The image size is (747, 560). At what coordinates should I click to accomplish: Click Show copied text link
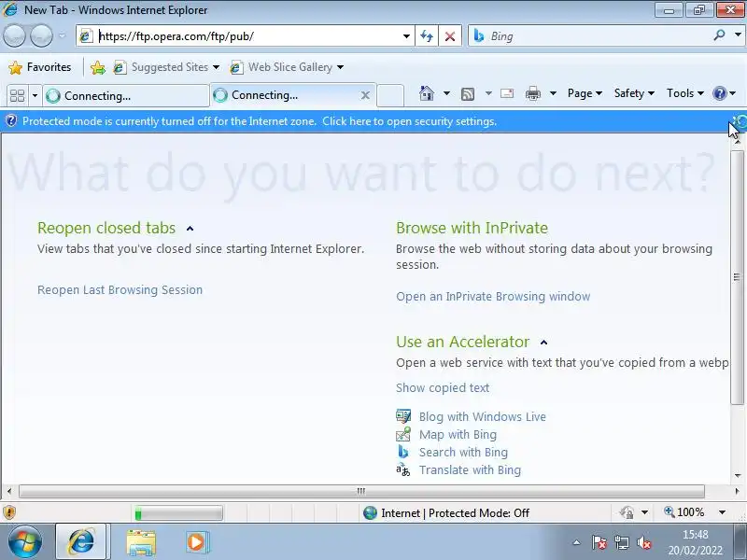click(x=443, y=388)
